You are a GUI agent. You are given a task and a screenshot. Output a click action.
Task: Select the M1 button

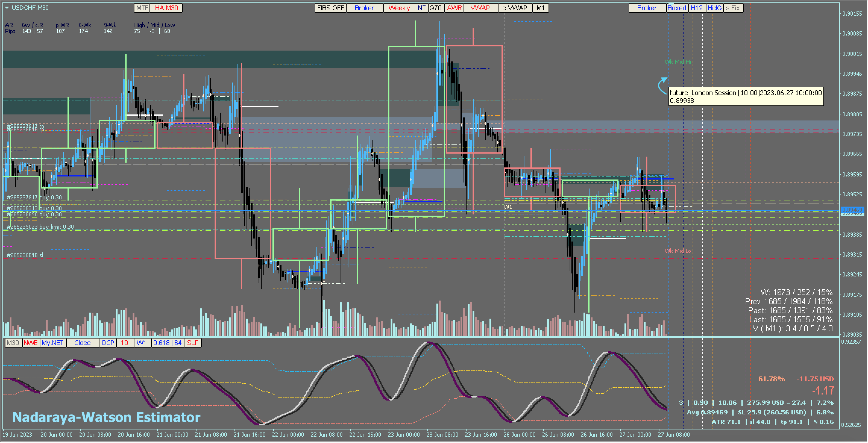click(540, 8)
